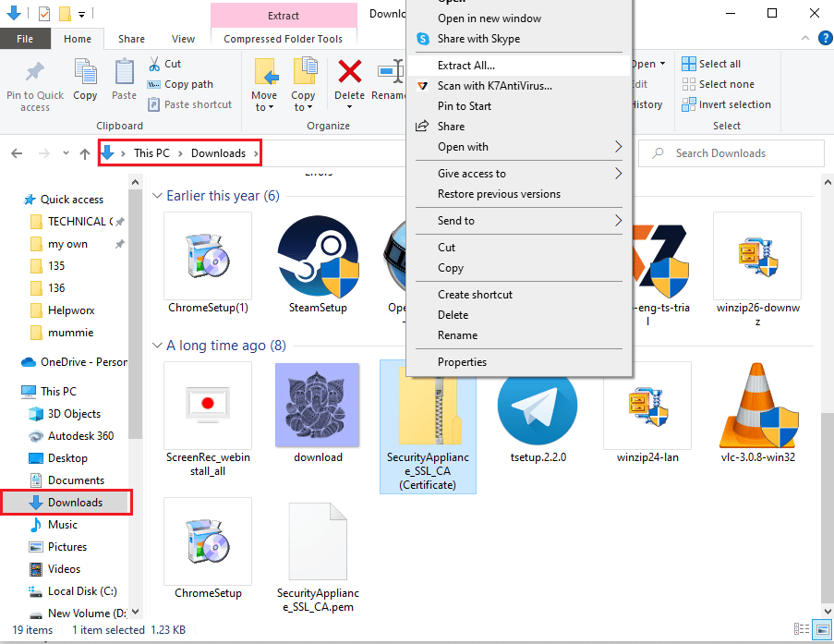The image size is (834, 644).
Task: Open the Help question mark icon
Action: 826,38
